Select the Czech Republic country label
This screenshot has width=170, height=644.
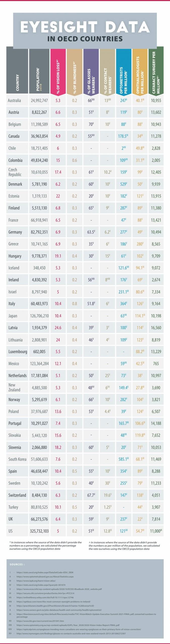(x=15, y=172)
